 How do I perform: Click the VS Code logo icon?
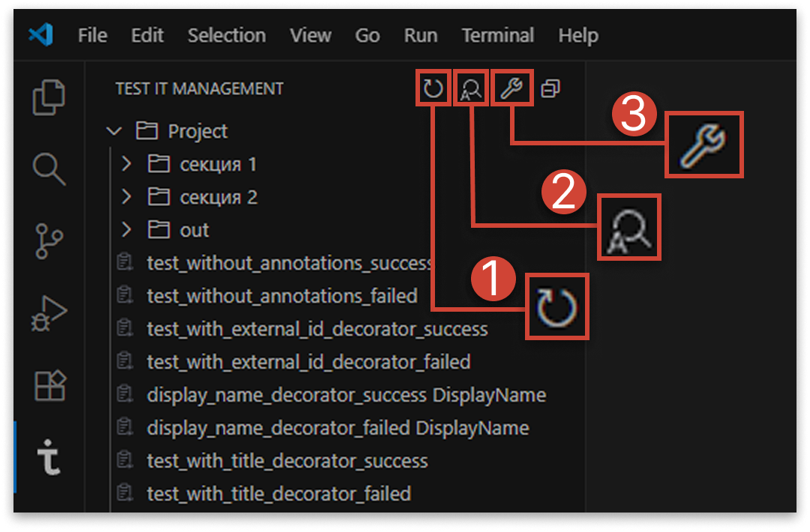41,35
